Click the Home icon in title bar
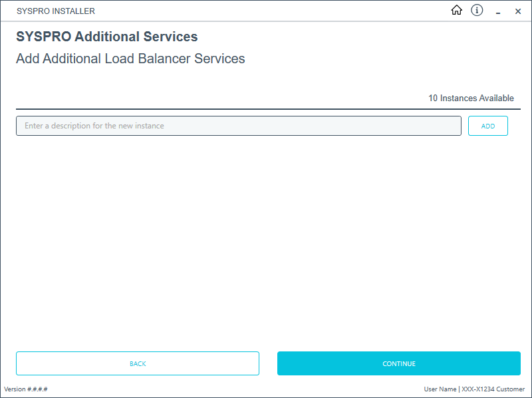Viewport: 532px width, 398px height. coord(456,10)
